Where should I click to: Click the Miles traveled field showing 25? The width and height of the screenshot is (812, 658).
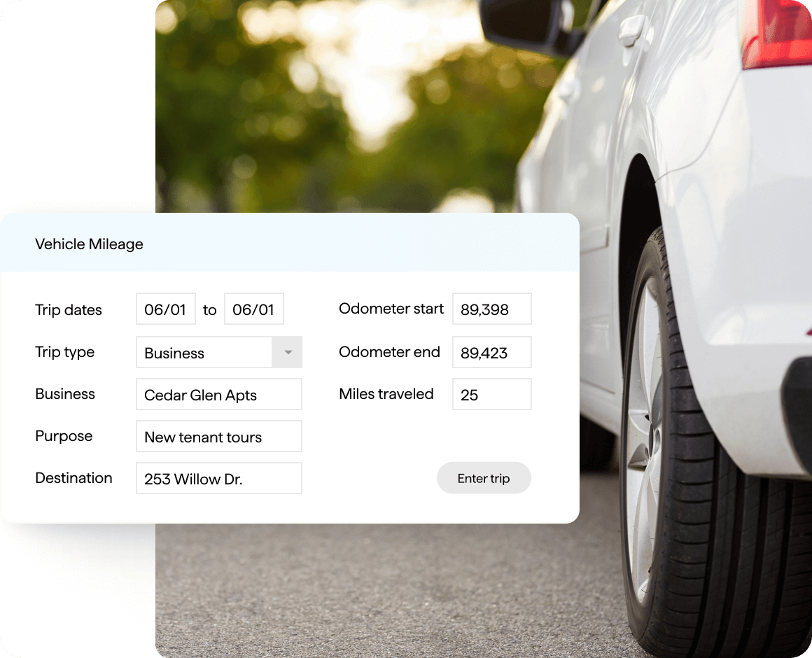(491, 394)
